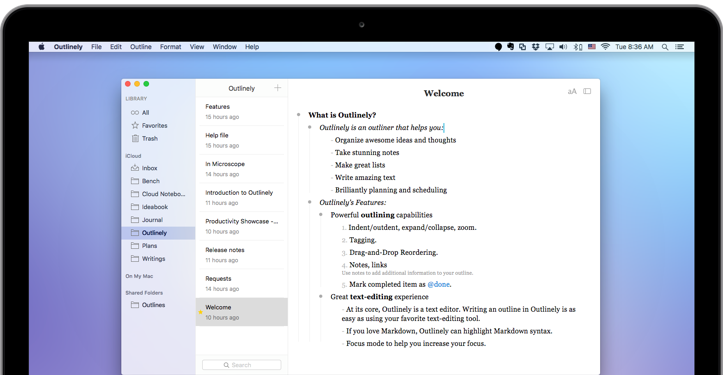723x375 pixels.
Task: Select the Cloud Notebook folder
Action: 158,194
